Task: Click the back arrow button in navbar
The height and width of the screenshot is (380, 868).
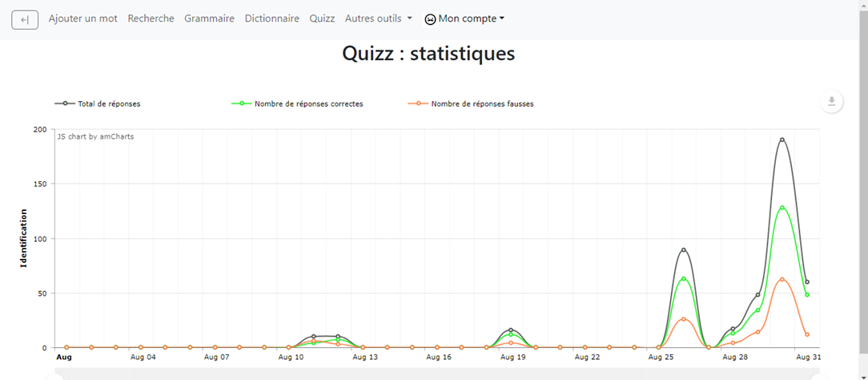Action: 25,20
